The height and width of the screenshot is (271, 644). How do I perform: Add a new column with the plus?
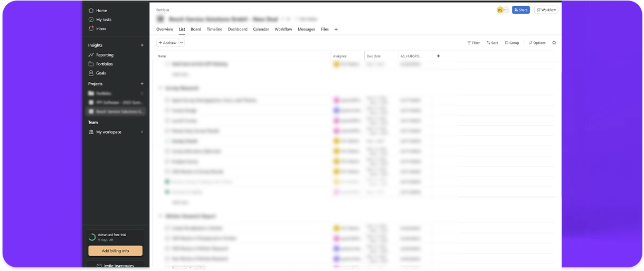tap(438, 56)
